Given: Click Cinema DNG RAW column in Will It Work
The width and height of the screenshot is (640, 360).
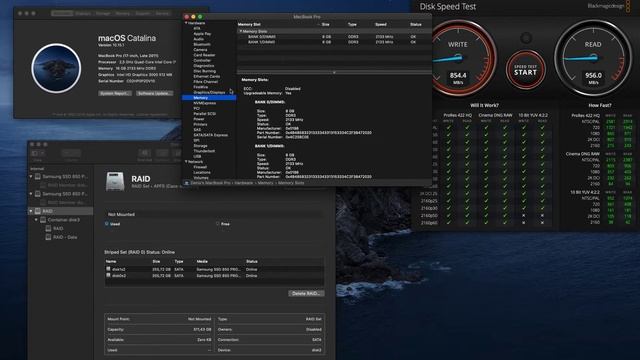Looking at the screenshot, I should click(495, 116).
